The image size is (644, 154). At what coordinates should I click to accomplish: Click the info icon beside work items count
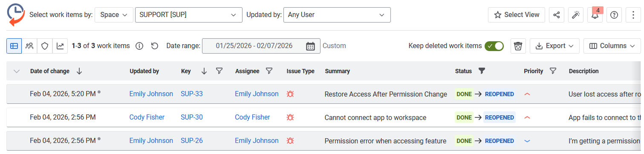tap(139, 46)
